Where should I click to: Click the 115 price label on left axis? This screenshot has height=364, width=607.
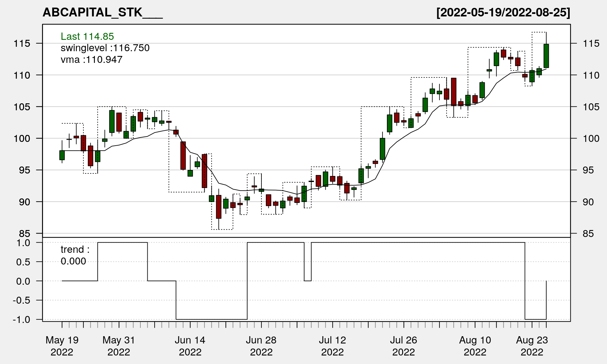(x=22, y=43)
